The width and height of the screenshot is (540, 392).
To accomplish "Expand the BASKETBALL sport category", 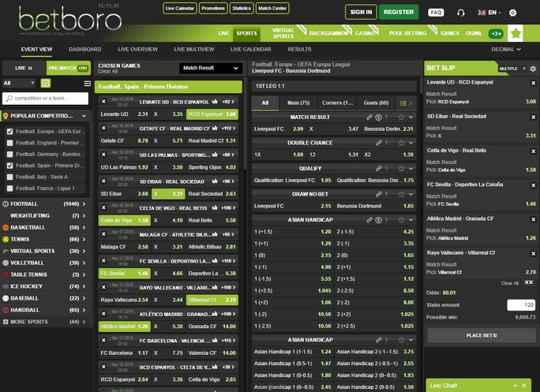I will click(x=45, y=227).
